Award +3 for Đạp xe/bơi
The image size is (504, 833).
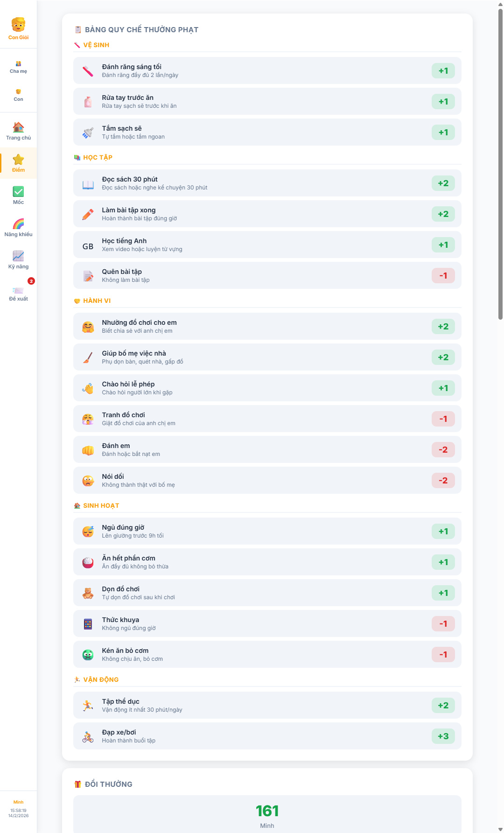click(443, 736)
